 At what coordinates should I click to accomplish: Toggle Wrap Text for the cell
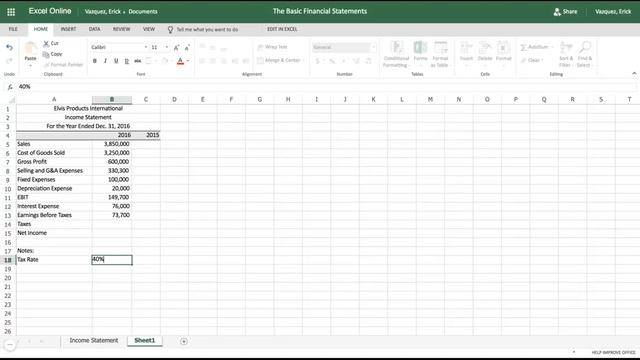pyautogui.click(x=272, y=47)
